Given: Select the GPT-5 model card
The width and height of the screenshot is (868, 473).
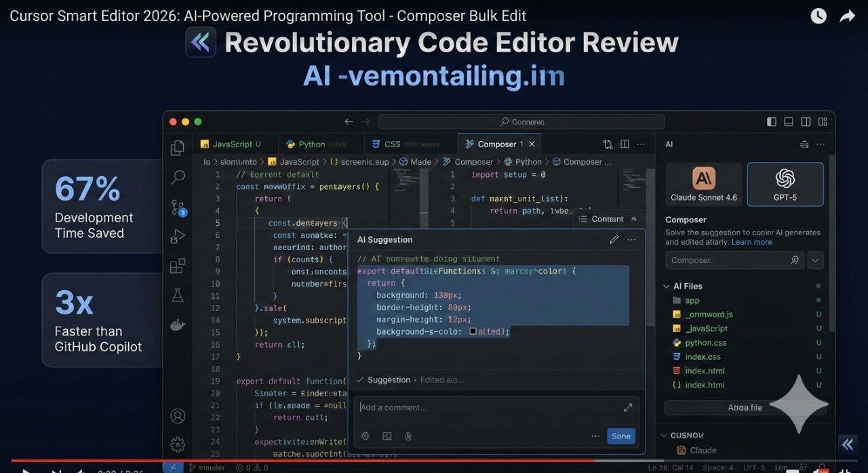Looking at the screenshot, I should point(785,184).
